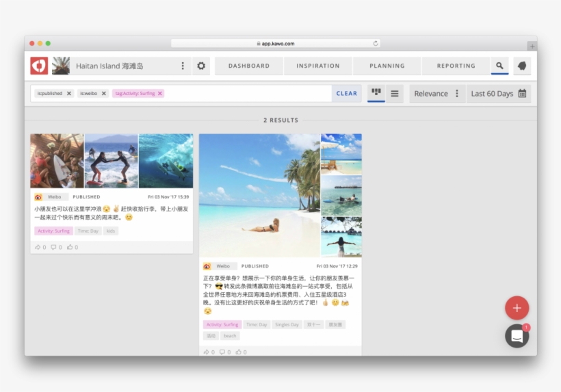Select the Time: Day tag on the singles post

click(257, 325)
